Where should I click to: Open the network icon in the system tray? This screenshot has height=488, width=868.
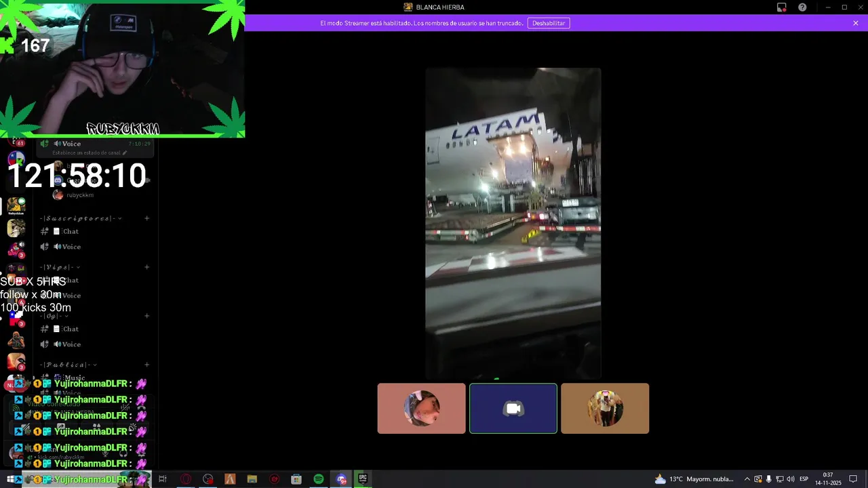pos(780,479)
